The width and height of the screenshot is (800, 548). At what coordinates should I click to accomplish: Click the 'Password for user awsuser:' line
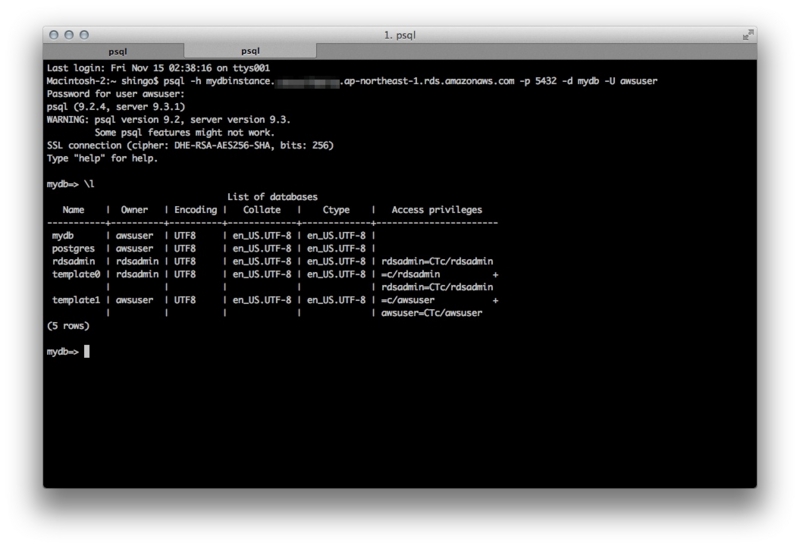116,94
